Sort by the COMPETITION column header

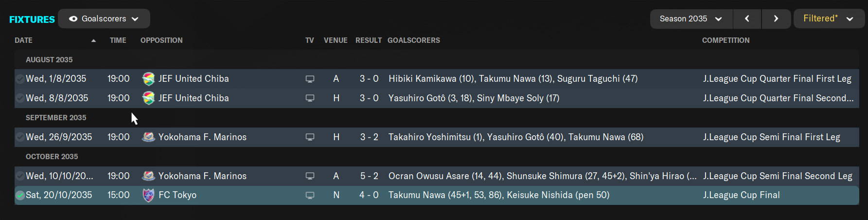pos(726,40)
